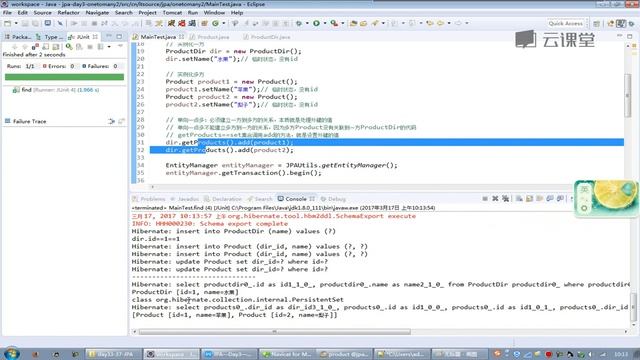Viewport: 640px width, 360px height.
Task: Open the Refactor menu
Action: pos(69,13)
